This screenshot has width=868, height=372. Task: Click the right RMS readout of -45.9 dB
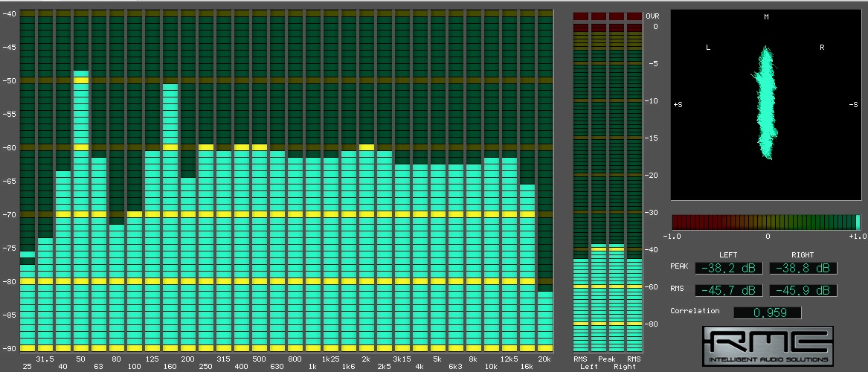pyautogui.click(x=803, y=290)
